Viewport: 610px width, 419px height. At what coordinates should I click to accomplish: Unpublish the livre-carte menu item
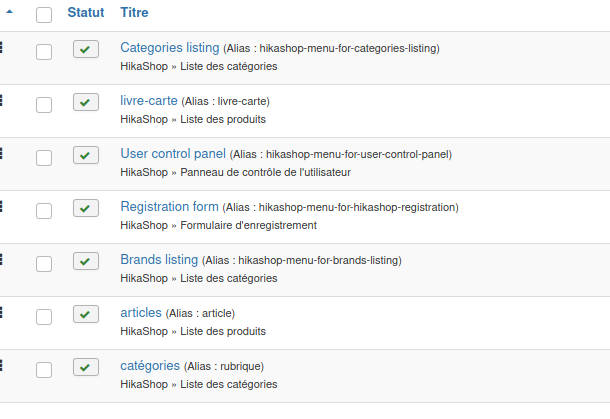(86, 103)
